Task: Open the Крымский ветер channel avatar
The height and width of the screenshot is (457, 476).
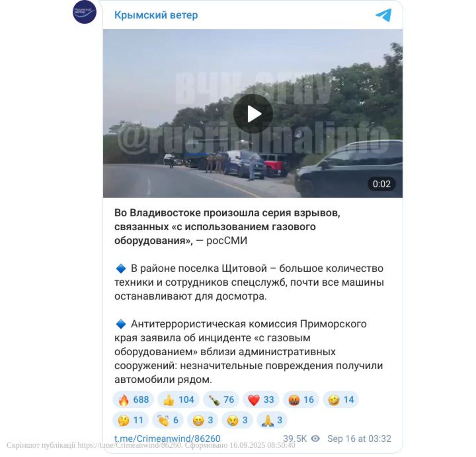Action: point(84,12)
